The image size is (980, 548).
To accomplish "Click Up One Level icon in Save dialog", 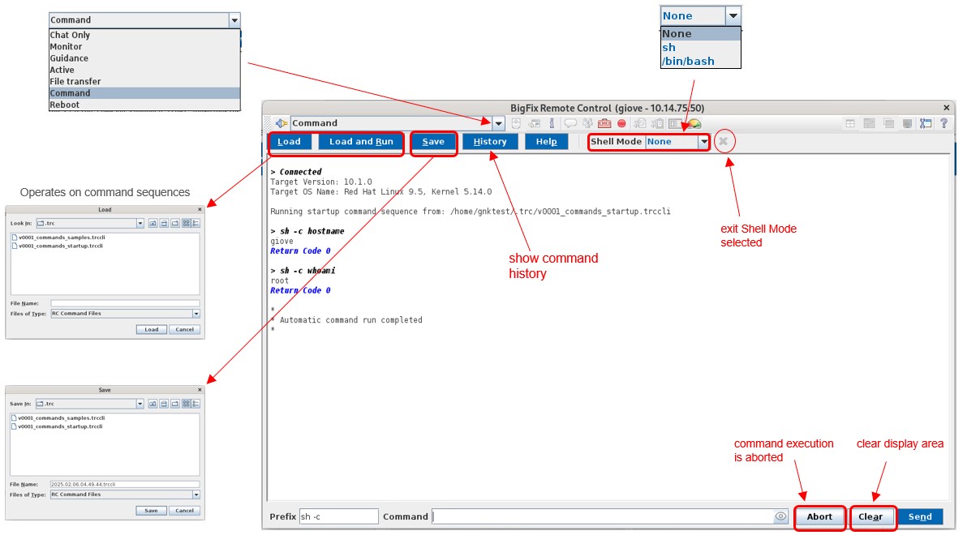I will click(153, 403).
